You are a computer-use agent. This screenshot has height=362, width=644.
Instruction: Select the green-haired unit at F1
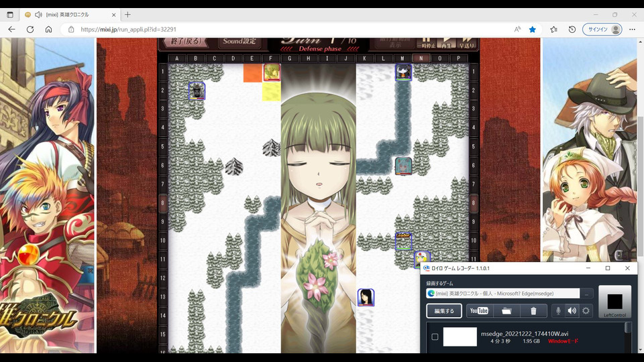pos(272,72)
